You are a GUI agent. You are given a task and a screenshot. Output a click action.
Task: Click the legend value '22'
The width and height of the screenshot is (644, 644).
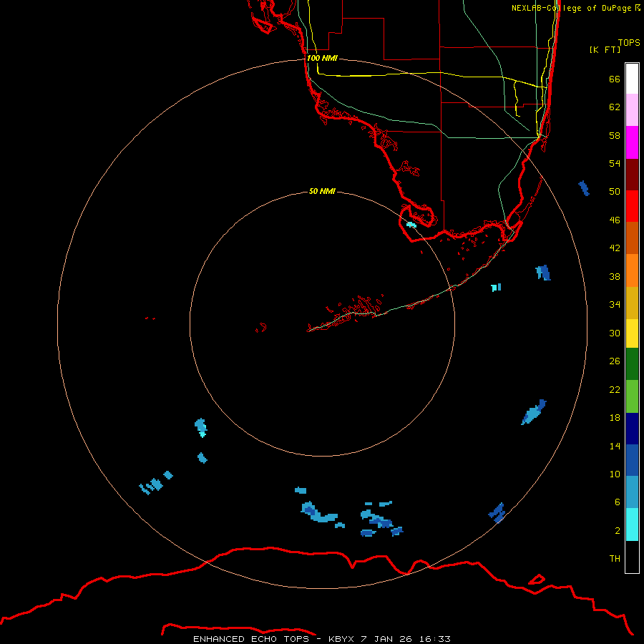click(615, 389)
